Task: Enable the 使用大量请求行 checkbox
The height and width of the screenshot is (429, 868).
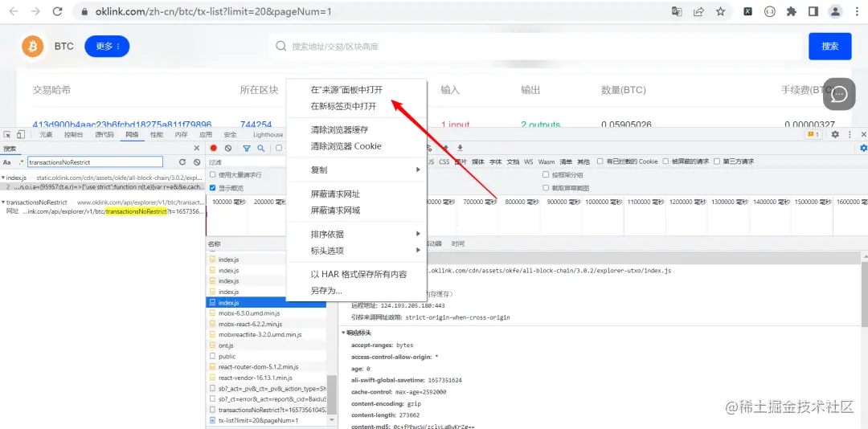Action: click(212, 175)
